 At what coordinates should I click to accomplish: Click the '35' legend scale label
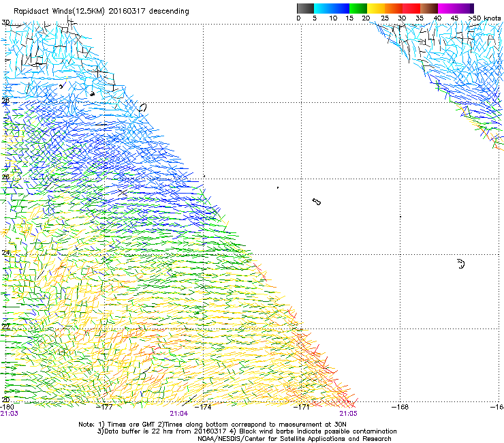420,18
